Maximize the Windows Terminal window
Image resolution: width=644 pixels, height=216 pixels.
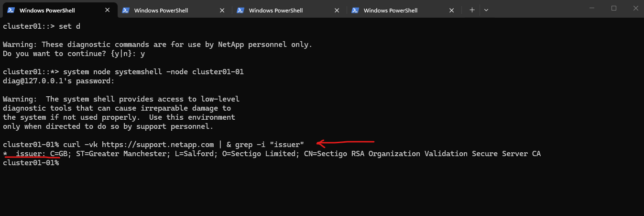[614, 8]
